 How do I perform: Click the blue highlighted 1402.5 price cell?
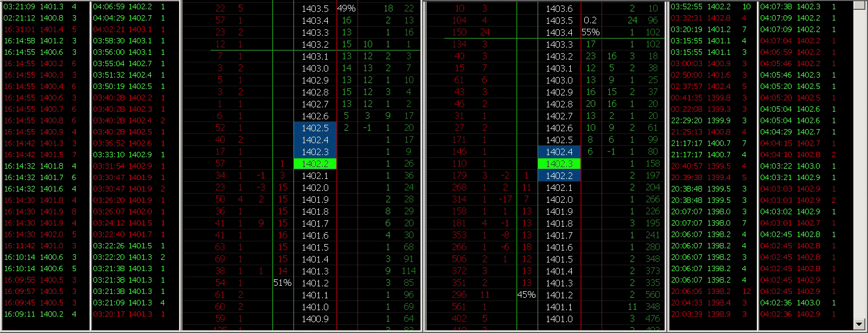pos(315,128)
